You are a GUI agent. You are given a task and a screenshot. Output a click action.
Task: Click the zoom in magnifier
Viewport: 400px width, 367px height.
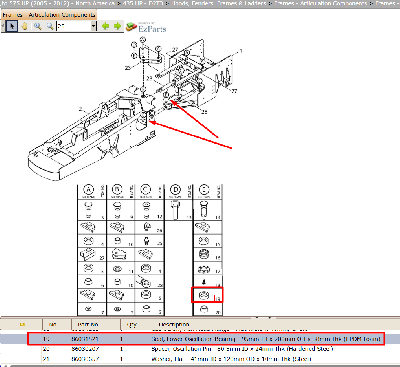point(37,26)
